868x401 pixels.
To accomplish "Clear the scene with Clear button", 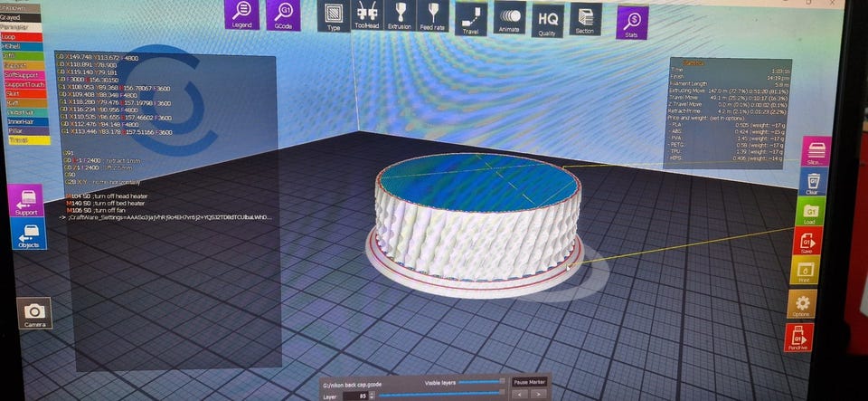I will tap(813, 182).
